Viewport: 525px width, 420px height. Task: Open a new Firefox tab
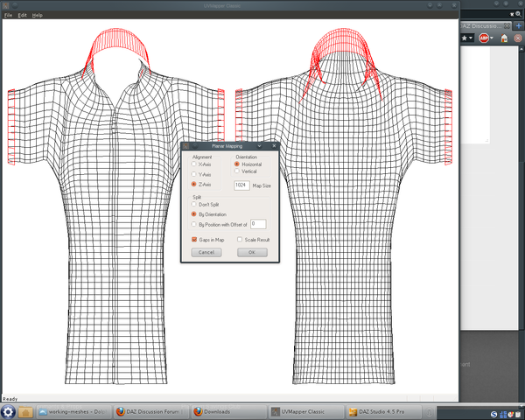tap(519, 25)
